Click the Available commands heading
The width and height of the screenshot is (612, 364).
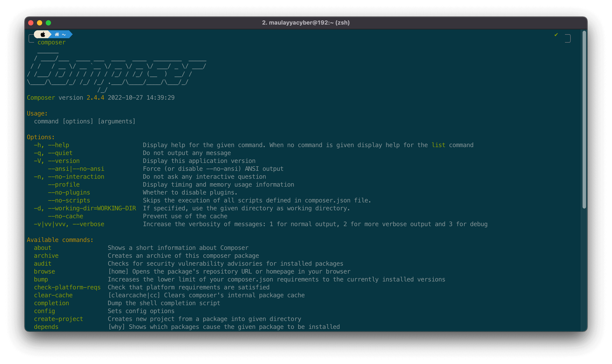60,240
